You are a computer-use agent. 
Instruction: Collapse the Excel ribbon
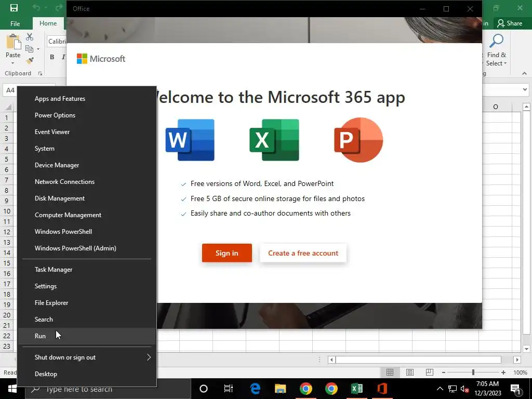click(x=524, y=74)
